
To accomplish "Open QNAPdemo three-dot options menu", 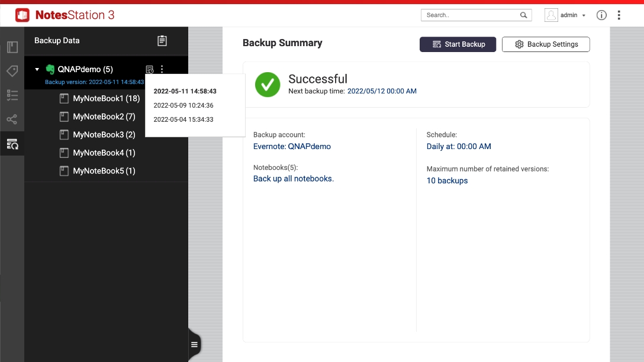I will 162,70.
